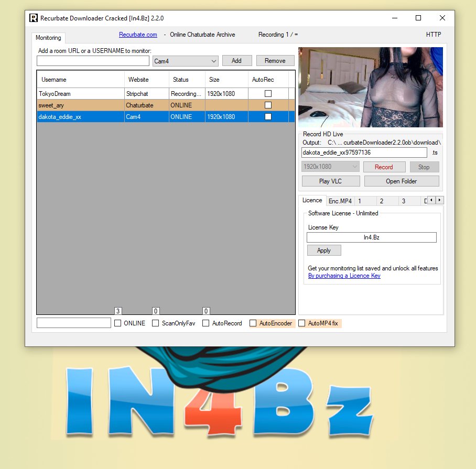
Task: Enable the ScanOnlyFav checkbox
Action: 155,323
